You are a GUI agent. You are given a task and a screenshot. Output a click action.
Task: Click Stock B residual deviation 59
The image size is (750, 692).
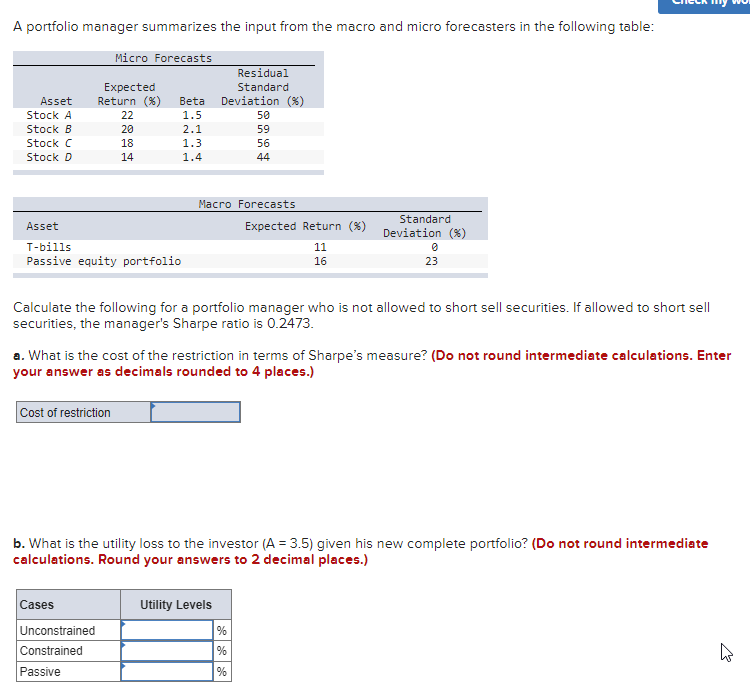pos(263,129)
